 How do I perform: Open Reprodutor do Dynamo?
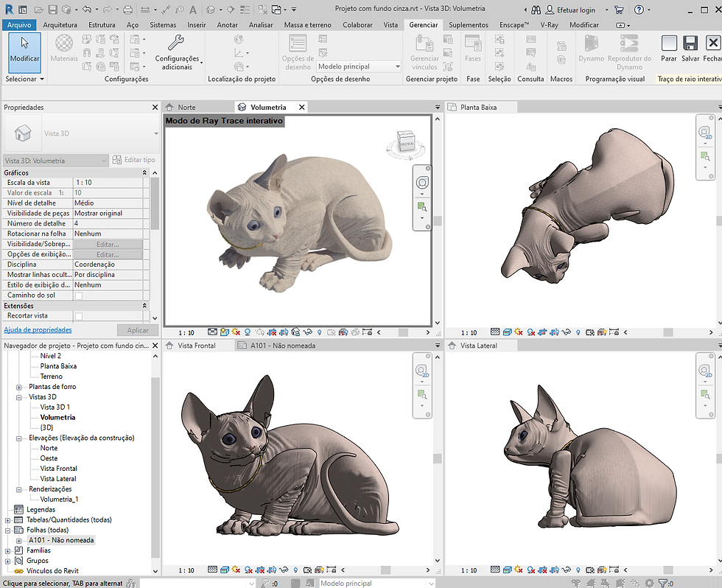coord(629,53)
